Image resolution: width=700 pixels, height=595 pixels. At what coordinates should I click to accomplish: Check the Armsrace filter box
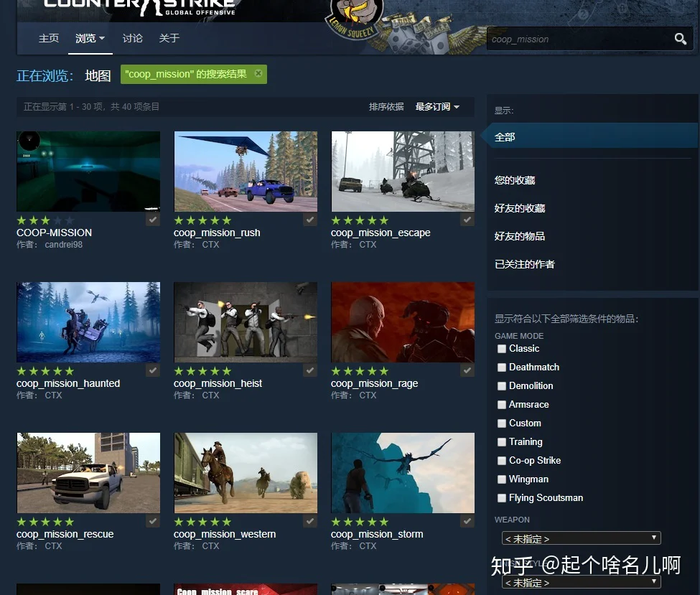[x=502, y=405]
